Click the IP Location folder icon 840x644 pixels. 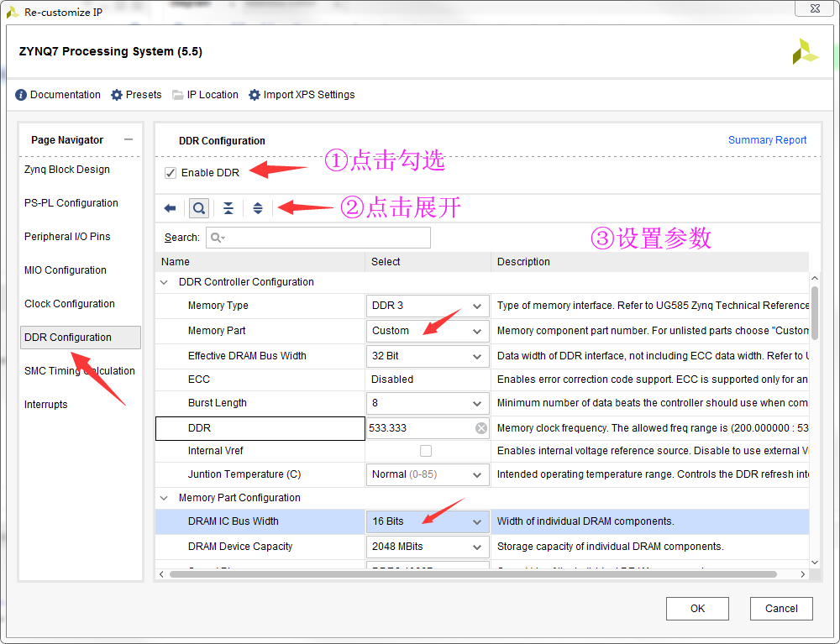coord(177,95)
